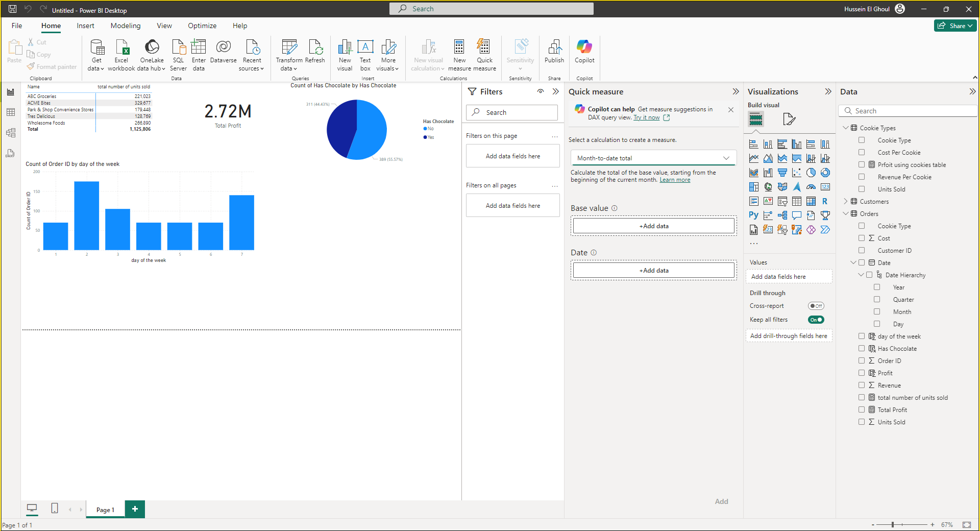The image size is (980, 531).
Task: Switch to mobile layout icon
Action: 55,508
